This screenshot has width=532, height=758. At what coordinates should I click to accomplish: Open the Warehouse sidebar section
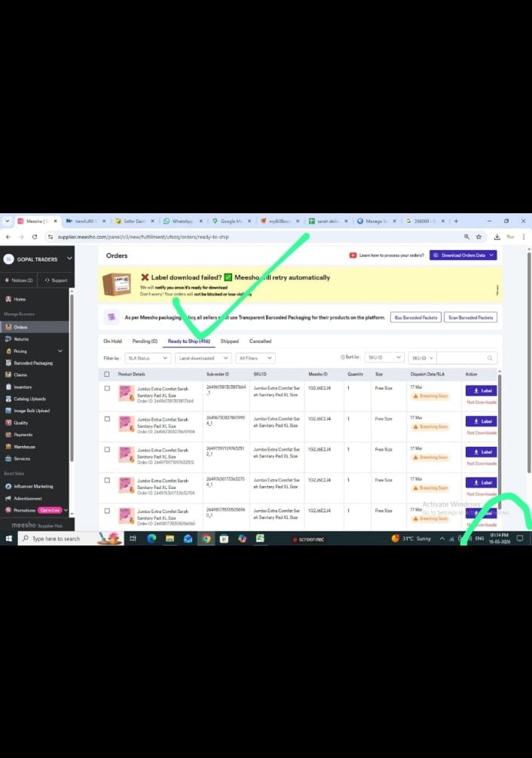(x=24, y=447)
